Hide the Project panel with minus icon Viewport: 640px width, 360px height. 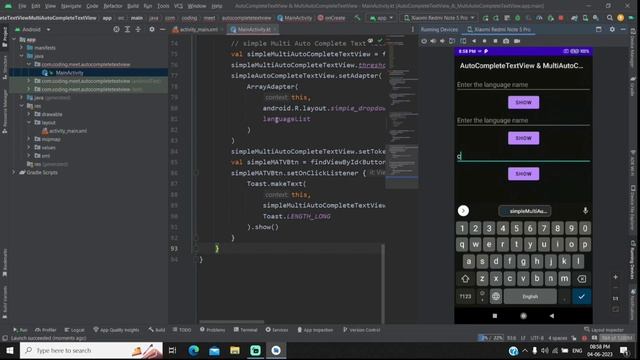[162, 29]
